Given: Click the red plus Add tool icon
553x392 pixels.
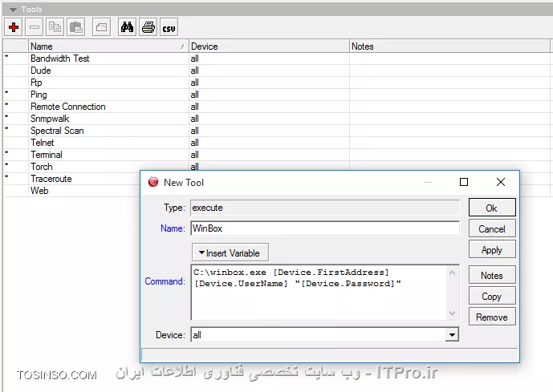Looking at the screenshot, I should click(x=14, y=27).
